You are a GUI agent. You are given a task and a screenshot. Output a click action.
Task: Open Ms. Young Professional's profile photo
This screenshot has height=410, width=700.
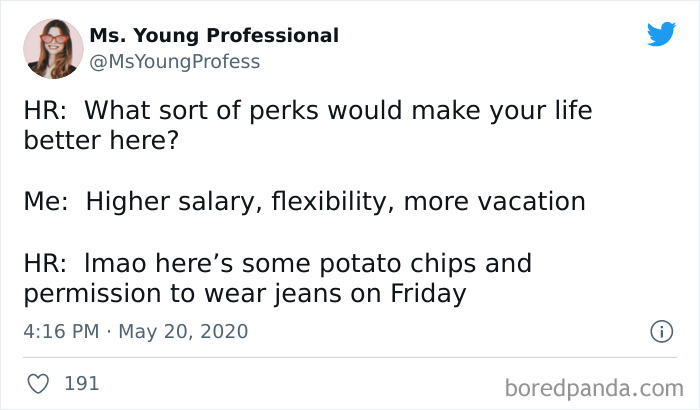52,48
